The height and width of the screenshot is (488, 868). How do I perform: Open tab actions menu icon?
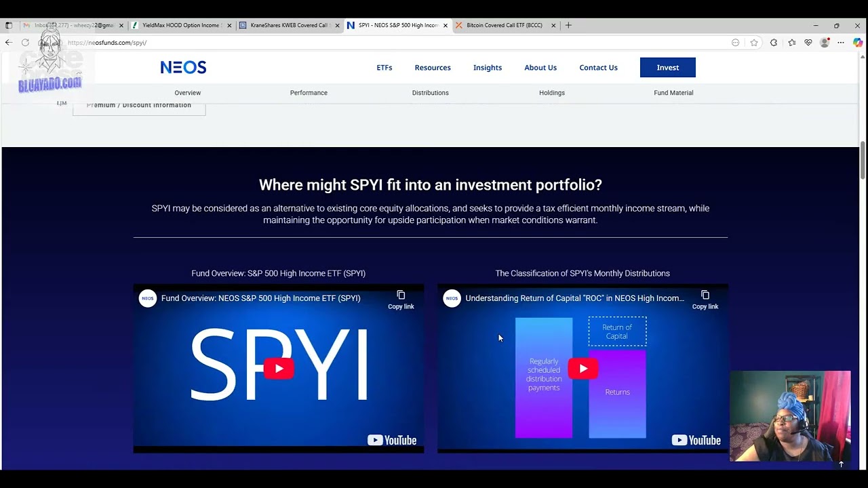(9, 25)
